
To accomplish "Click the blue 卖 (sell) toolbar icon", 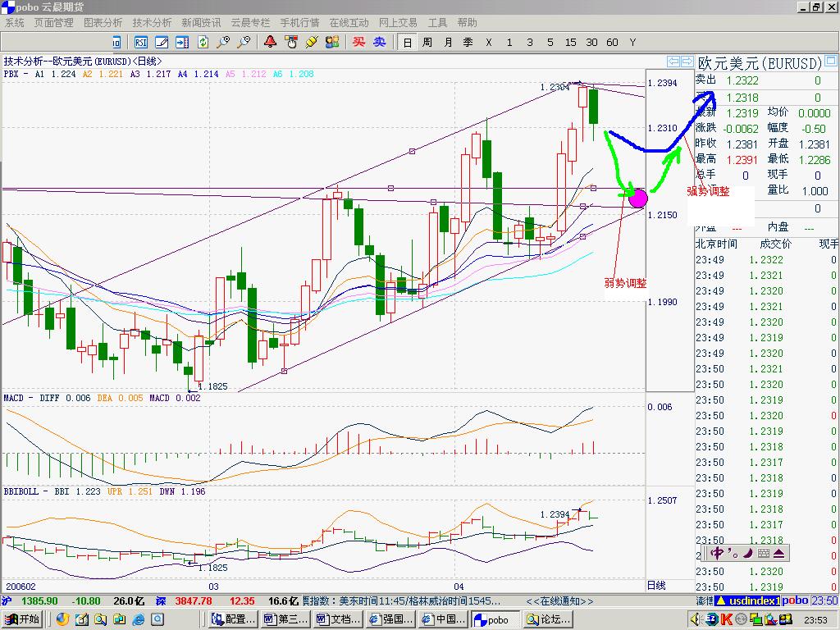I will 379,42.
